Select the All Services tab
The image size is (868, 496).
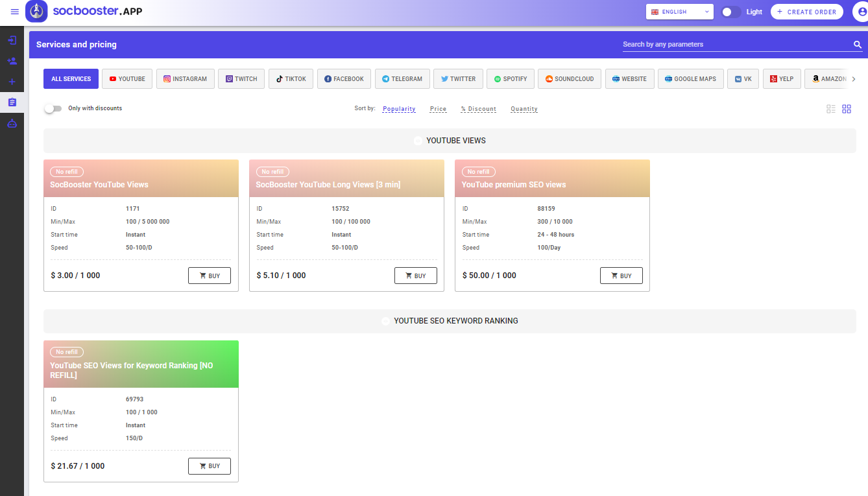click(71, 79)
